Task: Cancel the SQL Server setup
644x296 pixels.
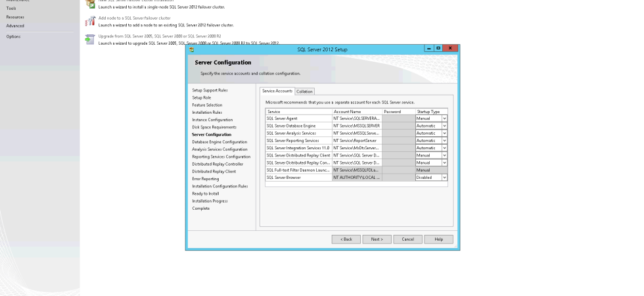Action: point(407,239)
